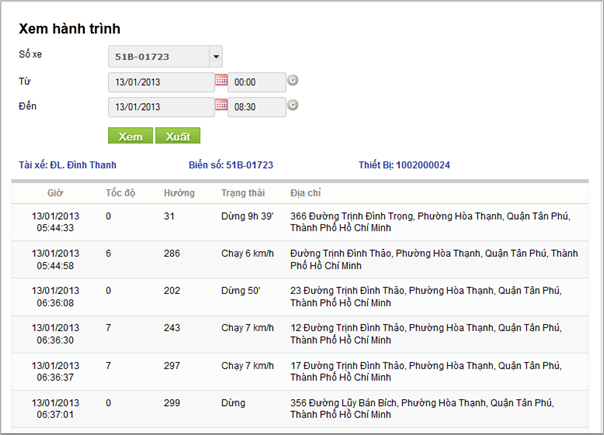Open the calendar icon beside the Đến date

pyautogui.click(x=222, y=104)
